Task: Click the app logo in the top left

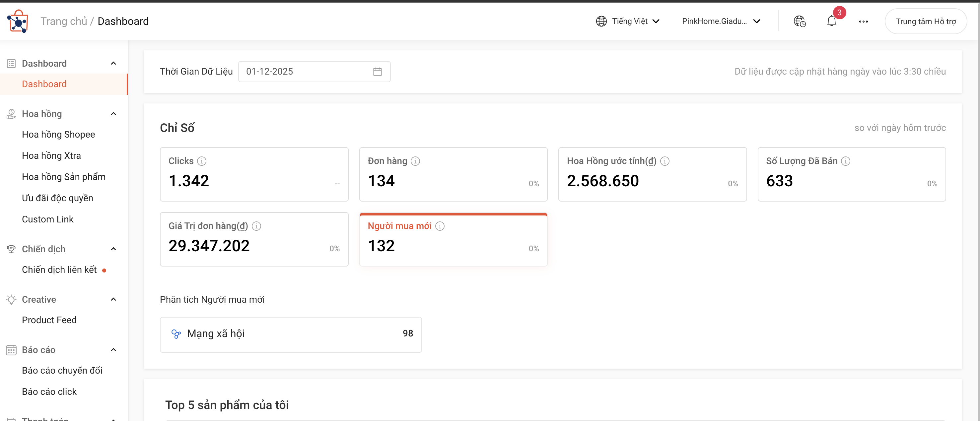Action: pos(18,21)
